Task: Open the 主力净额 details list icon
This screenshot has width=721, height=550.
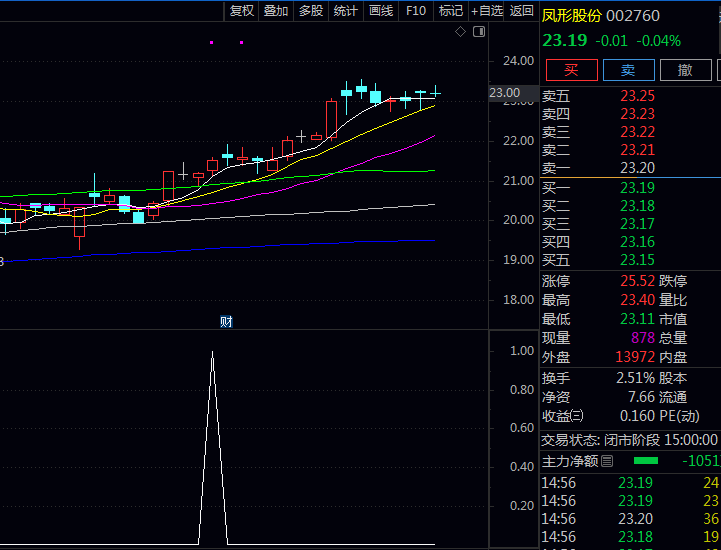Action: click(607, 461)
